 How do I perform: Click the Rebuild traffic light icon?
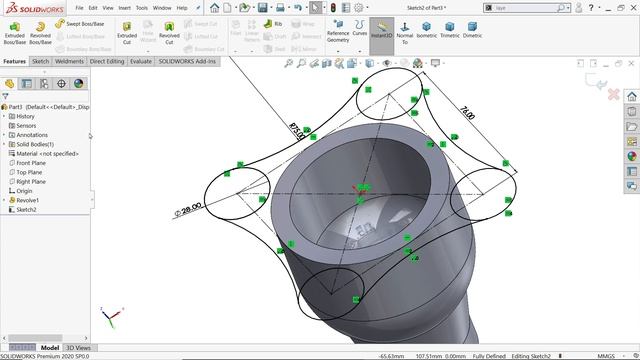click(333, 7)
